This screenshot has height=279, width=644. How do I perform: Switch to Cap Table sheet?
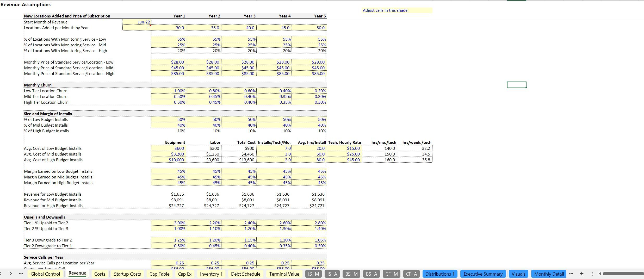tap(159, 274)
